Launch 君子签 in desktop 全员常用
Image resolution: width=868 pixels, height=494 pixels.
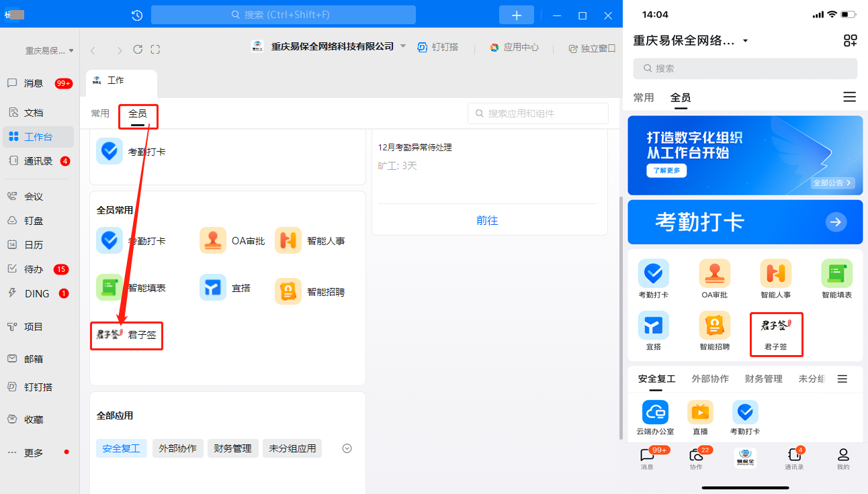tap(127, 335)
